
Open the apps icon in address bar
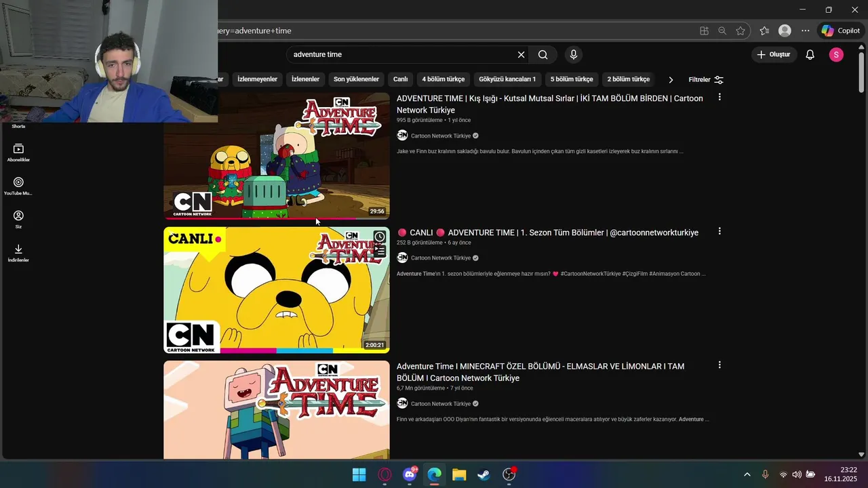click(x=704, y=30)
